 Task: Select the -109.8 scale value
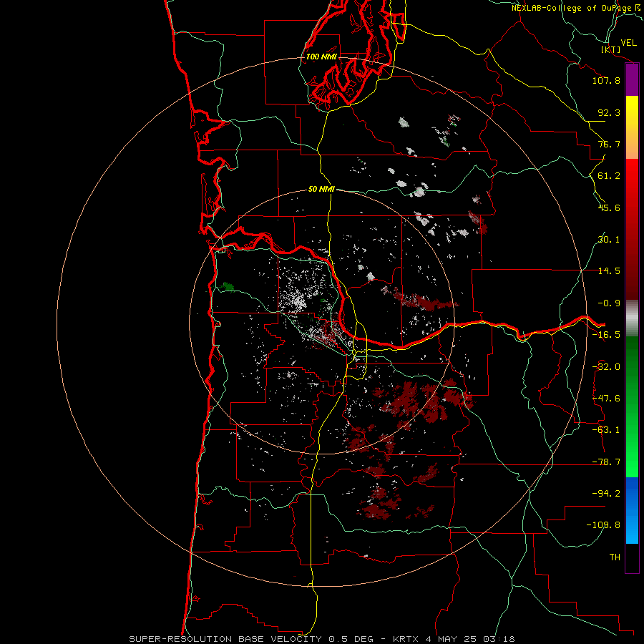click(603, 525)
